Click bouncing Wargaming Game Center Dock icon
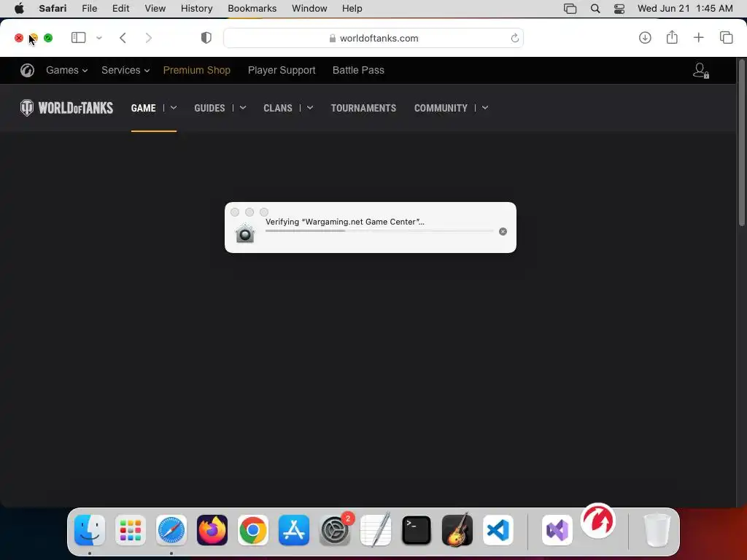The image size is (747, 560). 598,521
